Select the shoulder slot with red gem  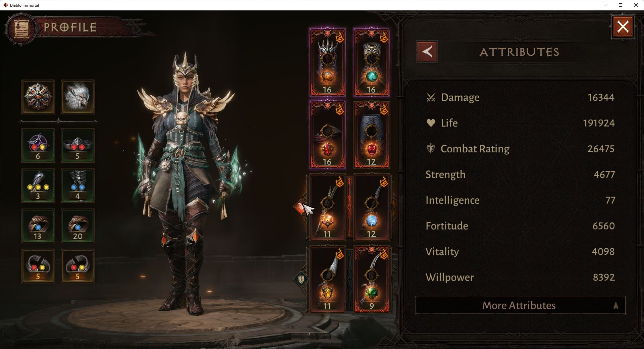point(327,135)
